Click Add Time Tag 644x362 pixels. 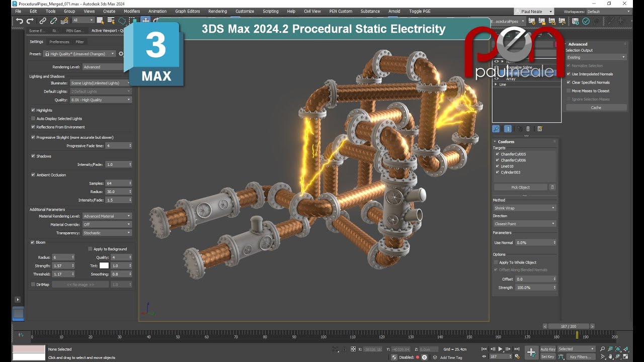tap(451, 357)
